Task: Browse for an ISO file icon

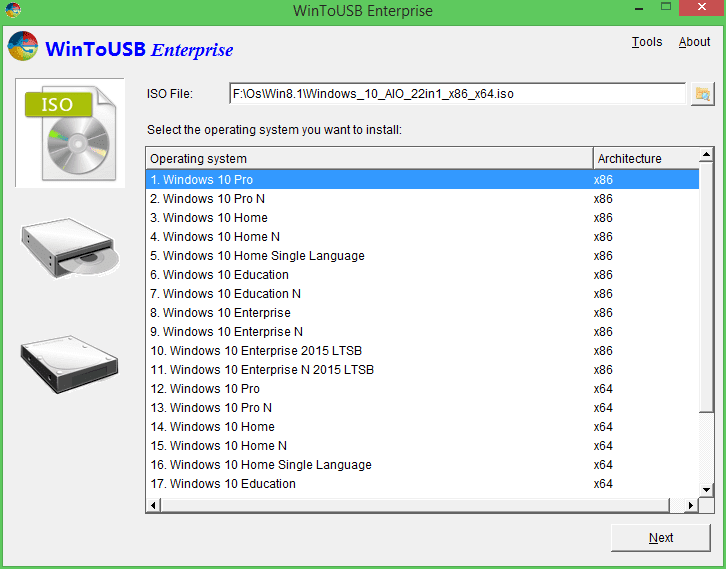Action: pyautogui.click(x=702, y=94)
